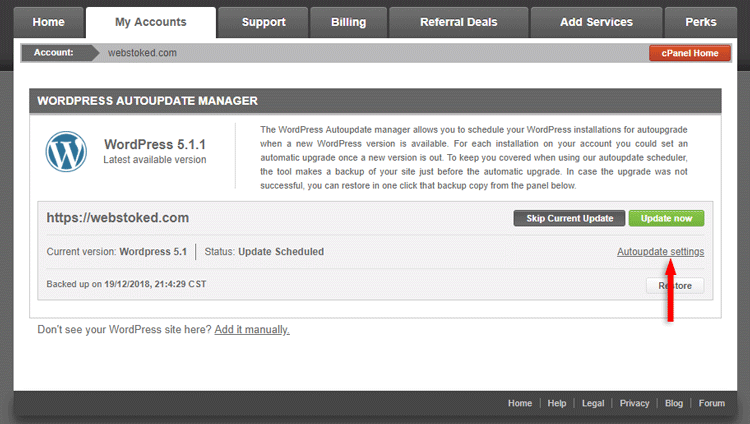Open the Home tab
This screenshot has height=424, width=750.
coord(48,22)
